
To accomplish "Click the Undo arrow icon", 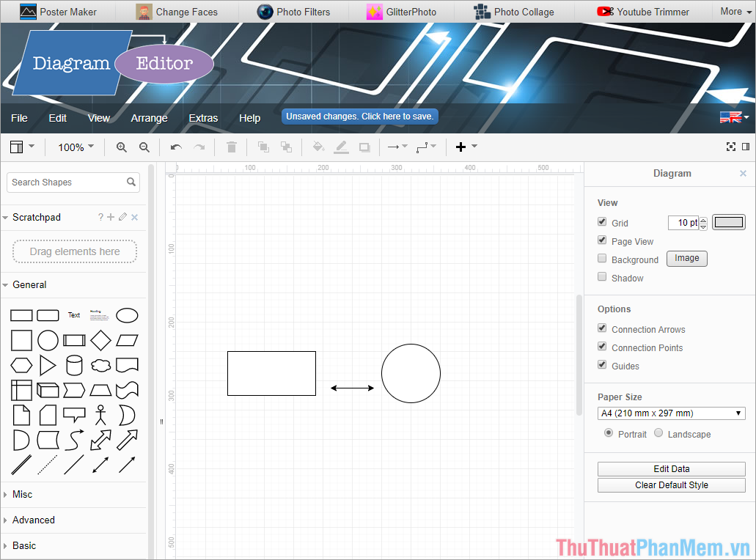I will click(x=175, y=147).
